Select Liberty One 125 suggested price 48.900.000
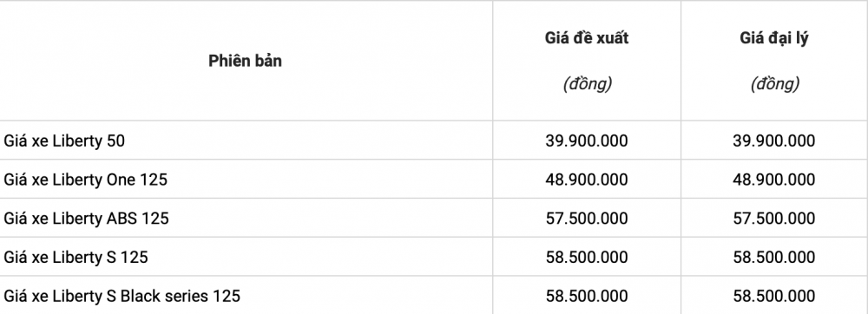The image size is (868, 314). click(x=587, y=180)
